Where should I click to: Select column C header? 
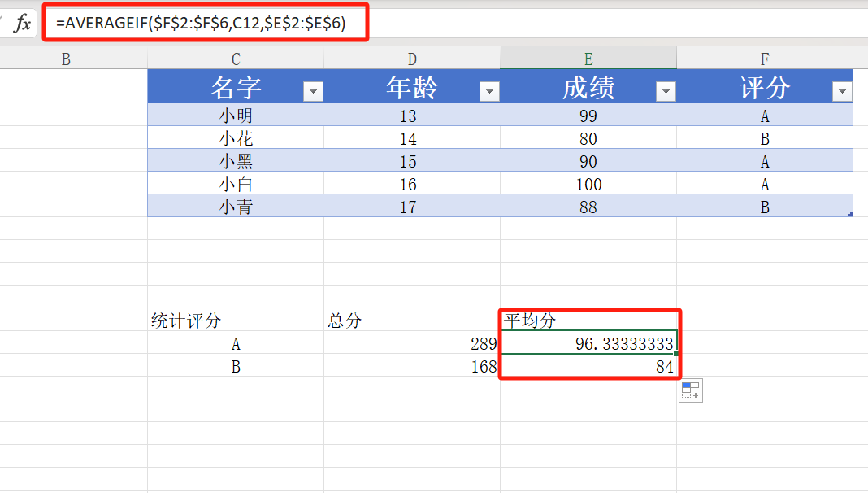tap(236, 59)
